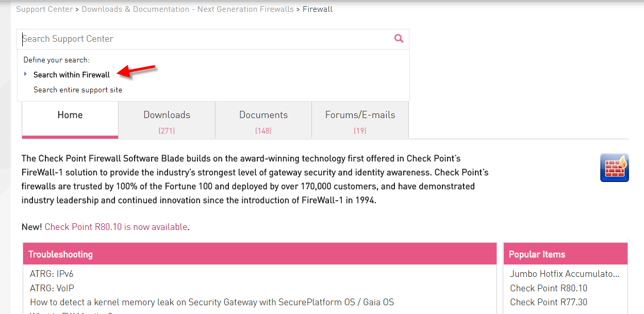Open the Downloads tab
The image size is (644, 314).
(167, 120)
